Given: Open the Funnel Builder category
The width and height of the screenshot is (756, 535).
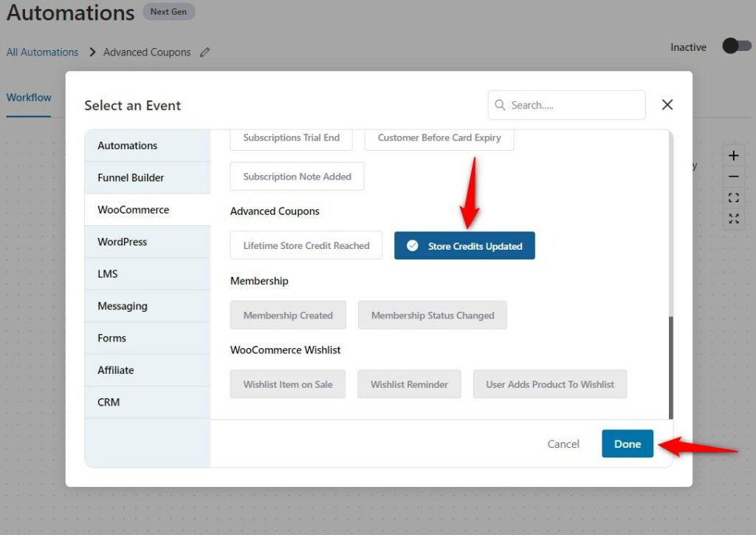Looking at the screenshot, I should [x=148, y=177].
